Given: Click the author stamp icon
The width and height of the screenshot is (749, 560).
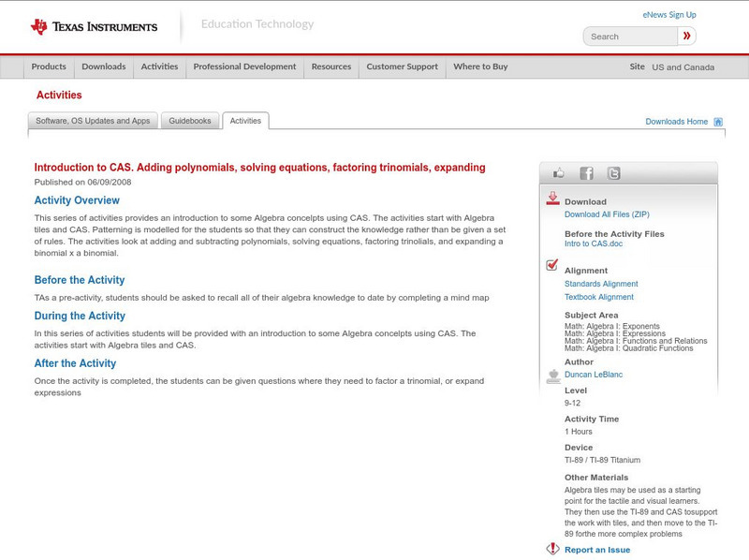Looking at the screenshot, I should click(553, 376).
